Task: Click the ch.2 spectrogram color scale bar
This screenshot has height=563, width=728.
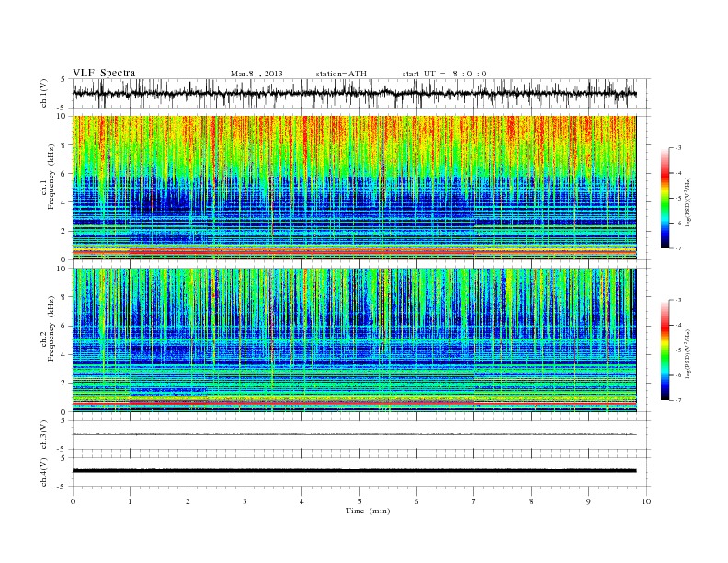Action: click(665, 350)
